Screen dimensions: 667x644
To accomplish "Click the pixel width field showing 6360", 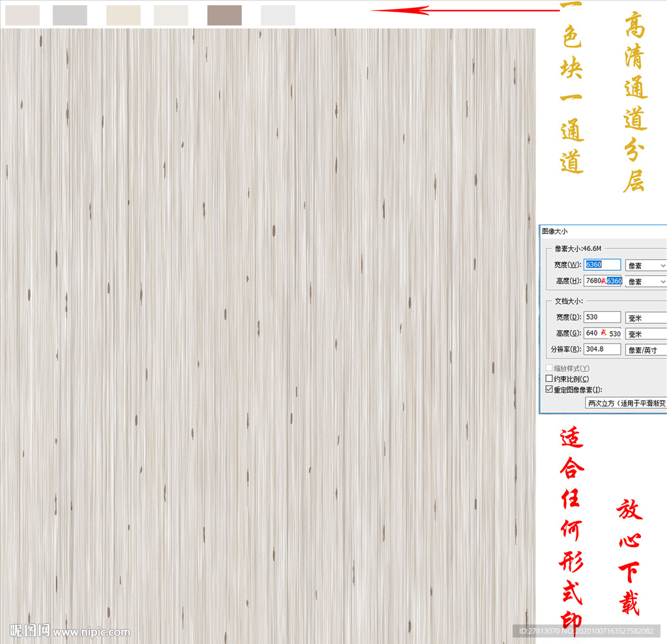I will [602, 264].
